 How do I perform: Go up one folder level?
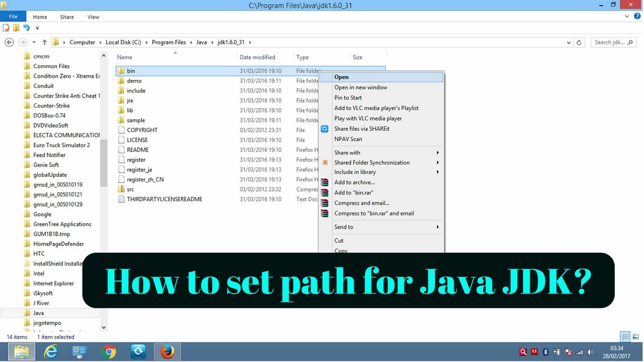click(x=45, y=42)
